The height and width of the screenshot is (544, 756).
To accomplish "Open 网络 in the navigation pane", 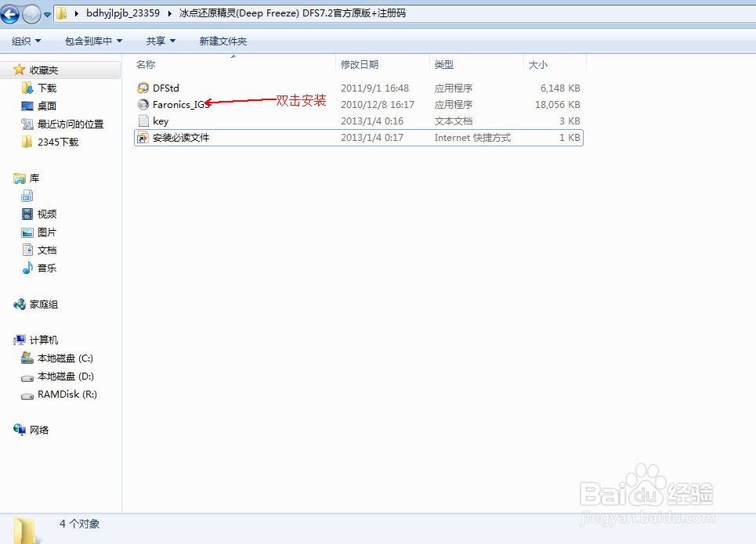I will click(x=39, y=430).
